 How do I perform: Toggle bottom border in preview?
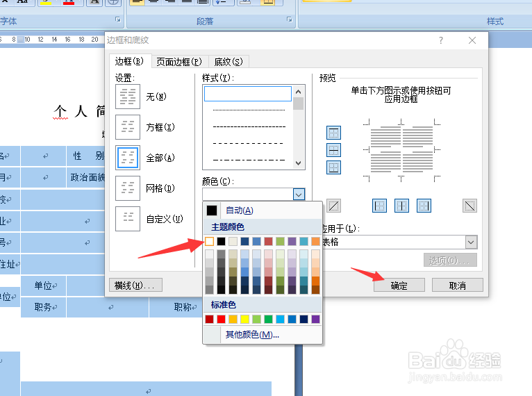(333, 167)
